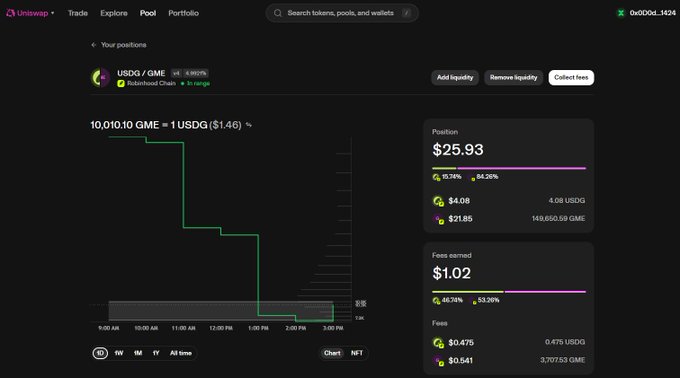Click the 0.475 USDG fee amount

[x=565, y=342]
